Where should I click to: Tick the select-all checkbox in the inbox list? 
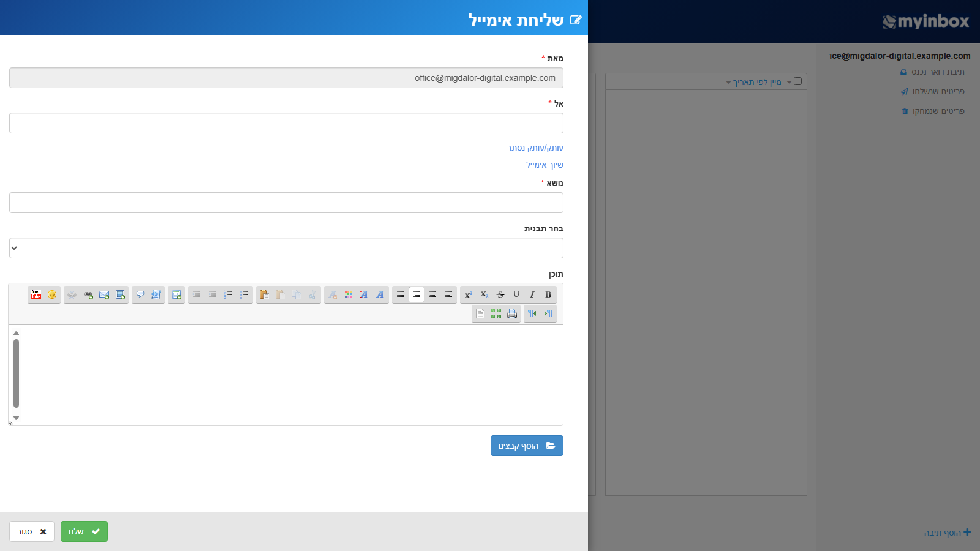coord(797,81)
